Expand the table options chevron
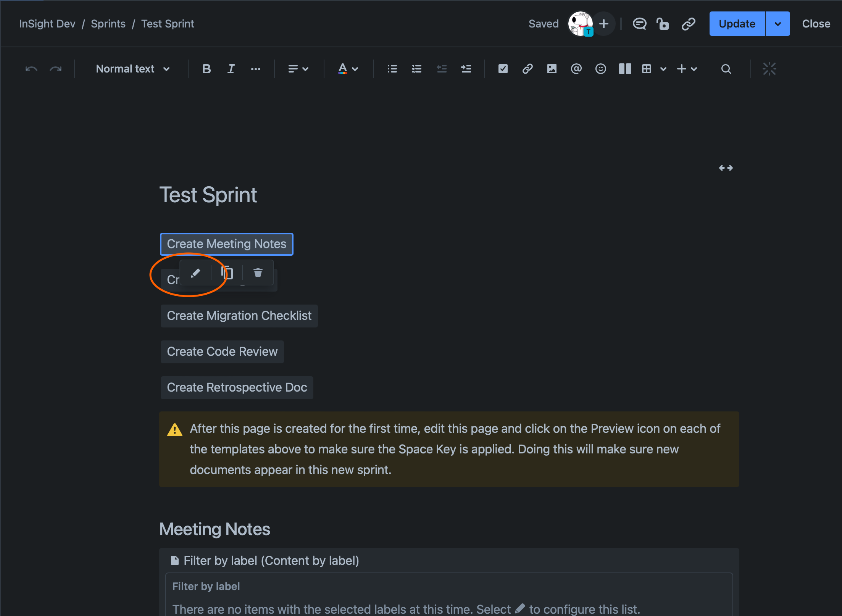Image resolution: width=842 pixels, height=616 pixels. pos(663,69)
